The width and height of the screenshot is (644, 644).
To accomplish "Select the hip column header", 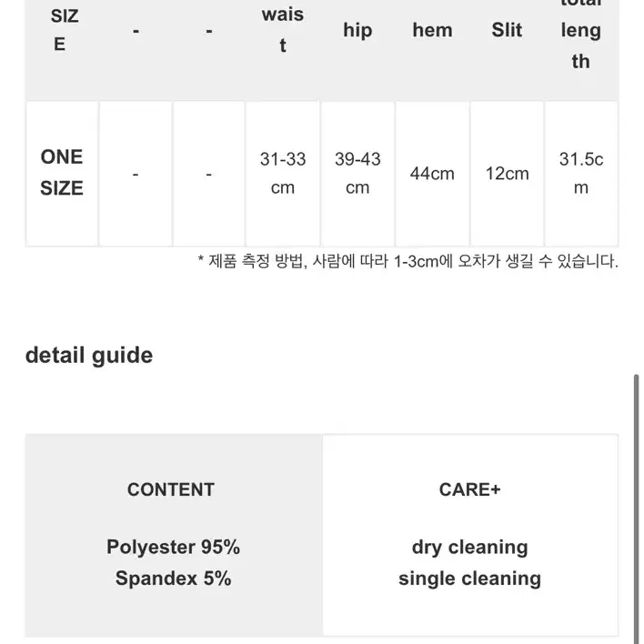I will point(357,30).
